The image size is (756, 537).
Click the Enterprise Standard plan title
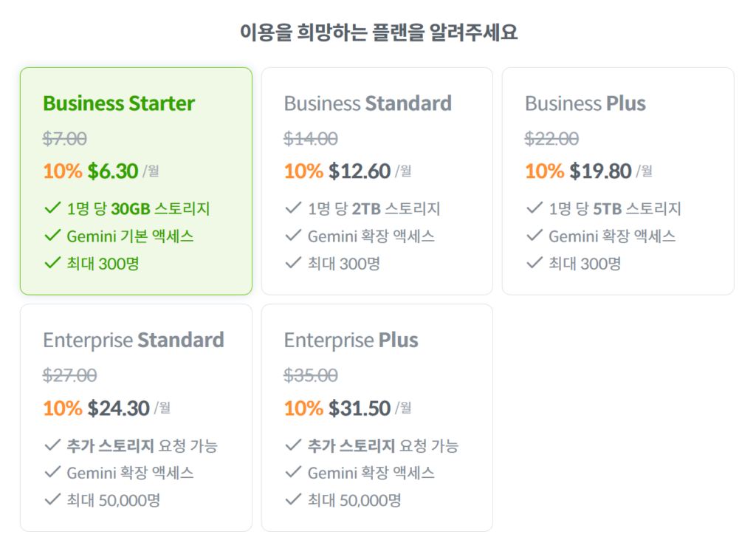(x=134, y=340)
